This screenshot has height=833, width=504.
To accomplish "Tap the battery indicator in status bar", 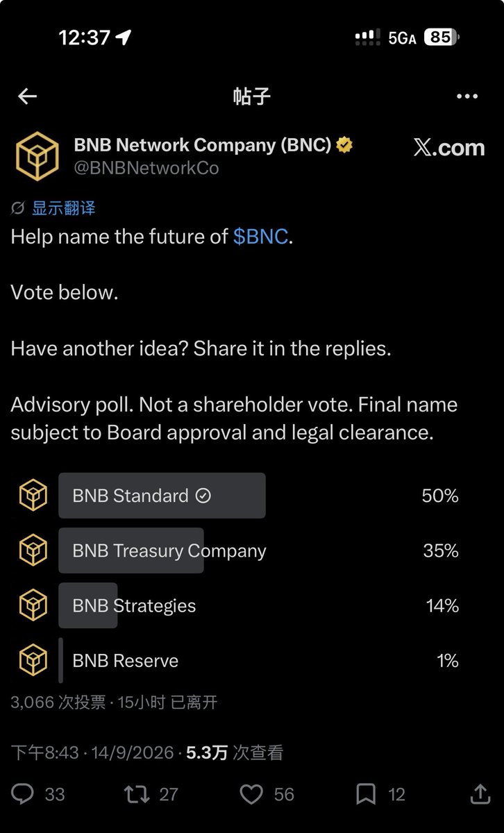I will point(442,37).
